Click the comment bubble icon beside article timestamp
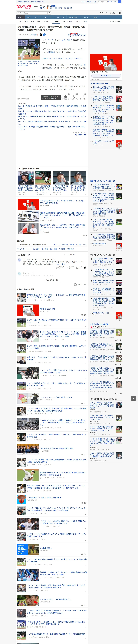138x644 pixels. pos(31,35)
